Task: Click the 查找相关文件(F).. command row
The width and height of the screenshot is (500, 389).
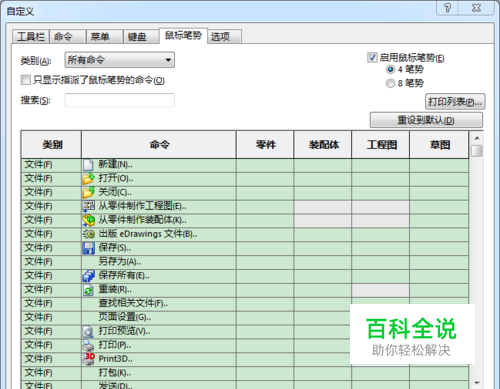Action: pos(245,304)
